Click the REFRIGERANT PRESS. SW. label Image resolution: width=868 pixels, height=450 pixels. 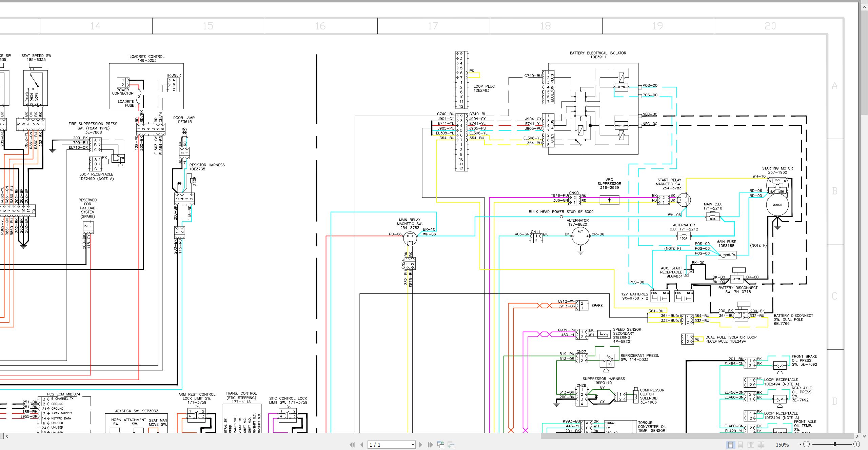(x=639, y=357)
